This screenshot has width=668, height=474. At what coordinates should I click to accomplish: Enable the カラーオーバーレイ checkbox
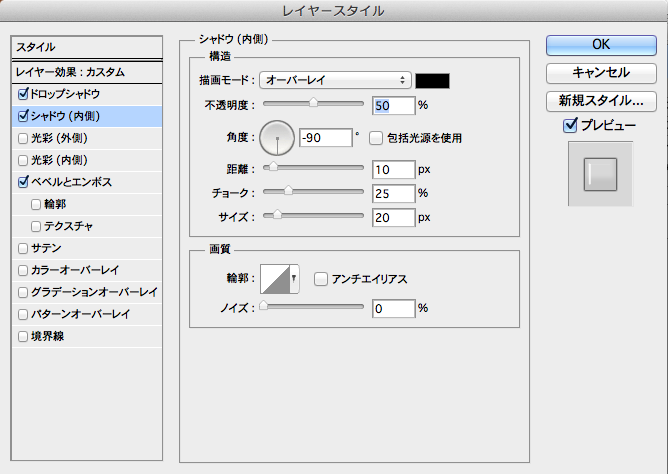[x=23, y=270]
